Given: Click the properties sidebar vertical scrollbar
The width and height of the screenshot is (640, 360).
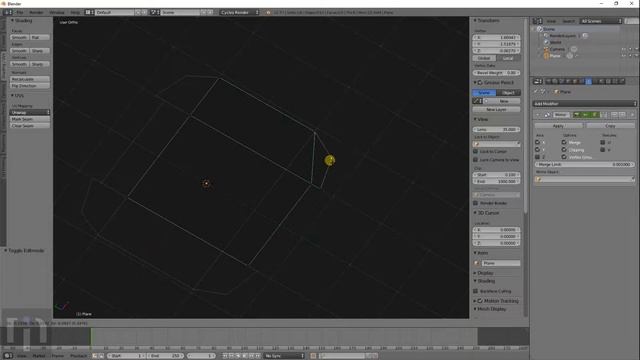Looking at the screenshot, I should pos(526,116).
